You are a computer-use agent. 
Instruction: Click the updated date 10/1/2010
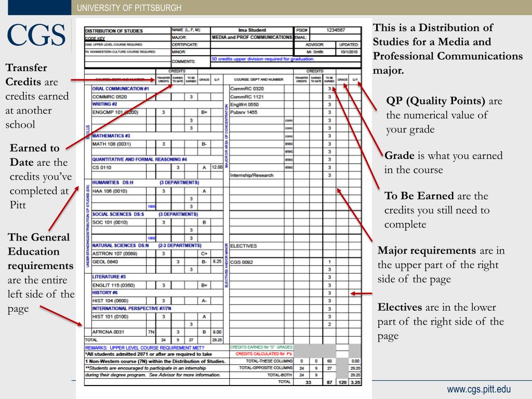349,52
